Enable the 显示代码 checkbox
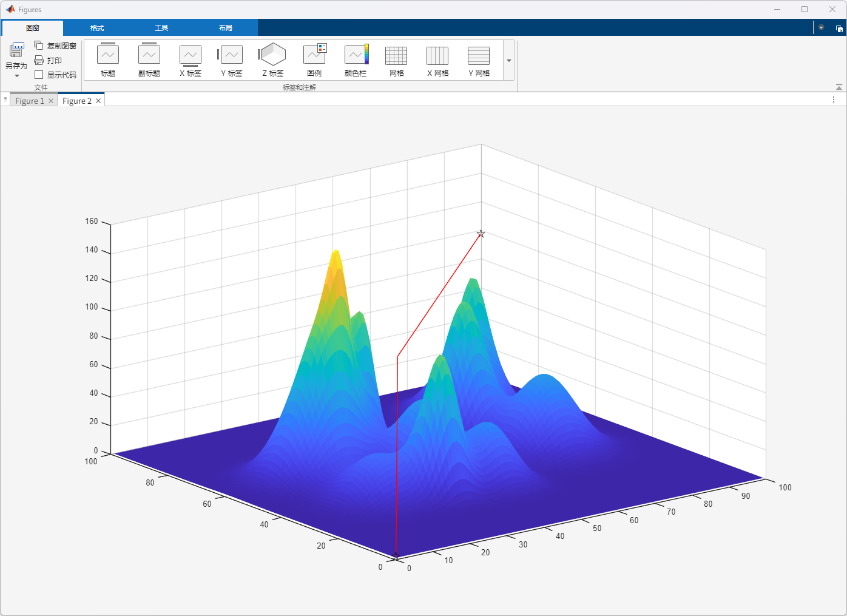Image resolution: width=847 pixels, height=616 pixels. point(39,75)
